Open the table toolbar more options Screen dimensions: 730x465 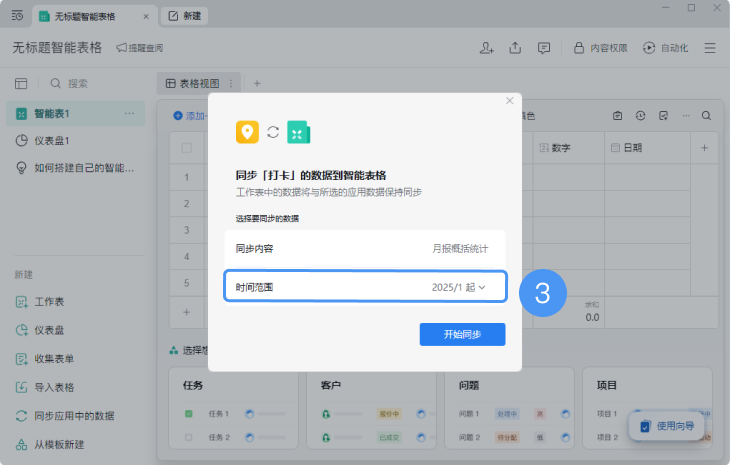[686, 115]
